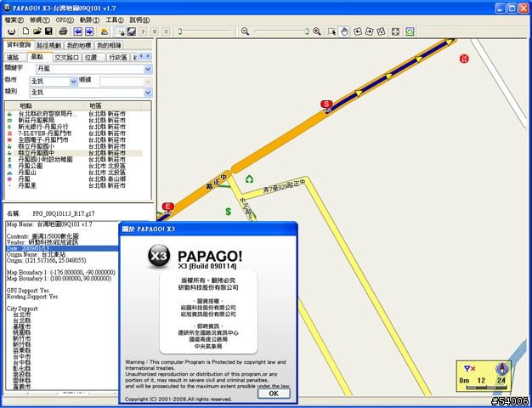The height and width of the screenshot is (408, 532).
Task: Click the red round POI icon on map
Action: [464, 59]
